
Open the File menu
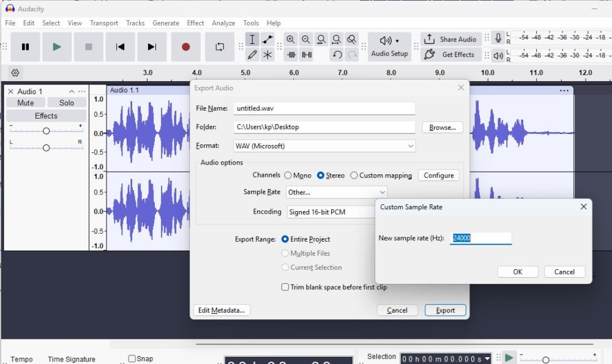pyautogui.click(x=10, y=23)
